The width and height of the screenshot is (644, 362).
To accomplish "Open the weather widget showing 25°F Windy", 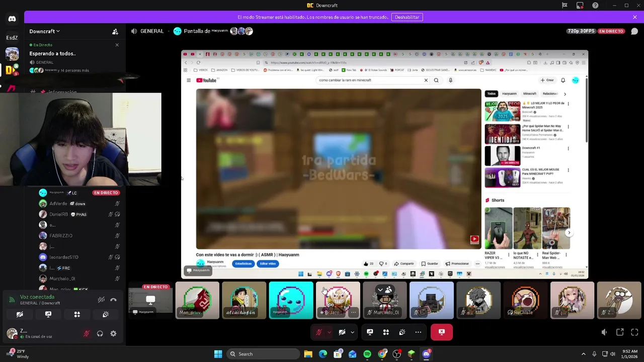I will tap(17, 354).
